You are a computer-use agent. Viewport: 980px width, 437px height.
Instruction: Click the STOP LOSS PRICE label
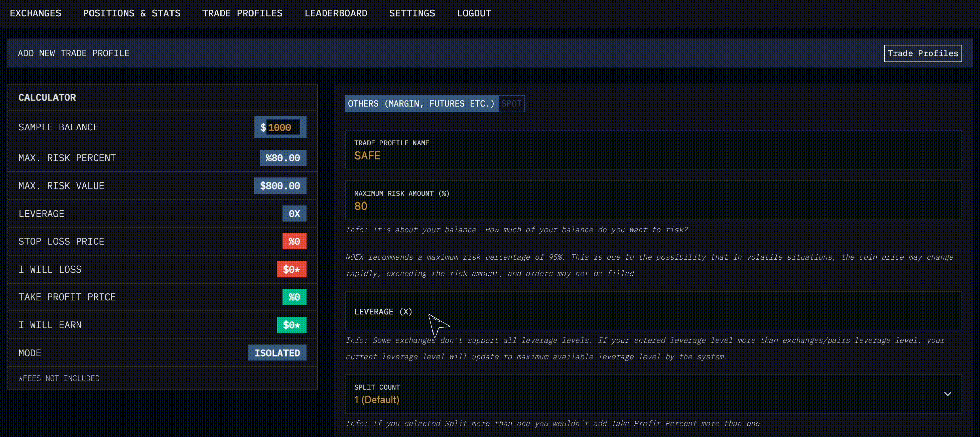tap(61, 241)
